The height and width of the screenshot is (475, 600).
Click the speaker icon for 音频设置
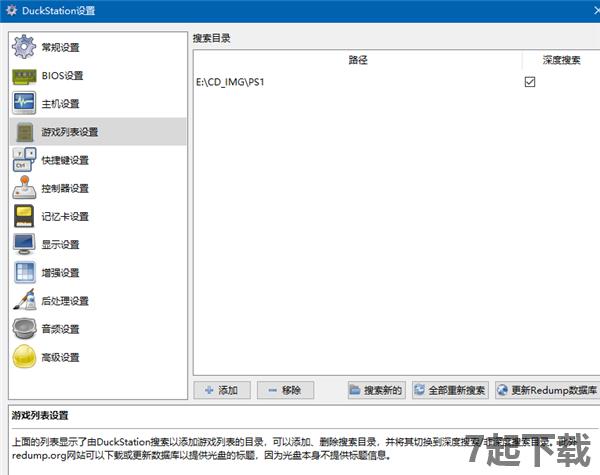pos(24,328)
